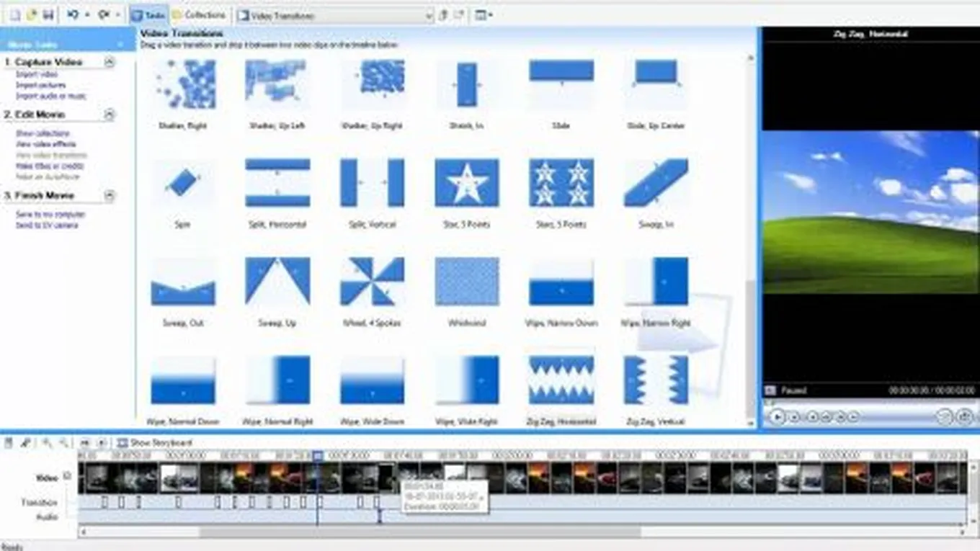Screen dimensions: 980x551
Task: Click the New Project icon
Action: [x=15, y=14]
